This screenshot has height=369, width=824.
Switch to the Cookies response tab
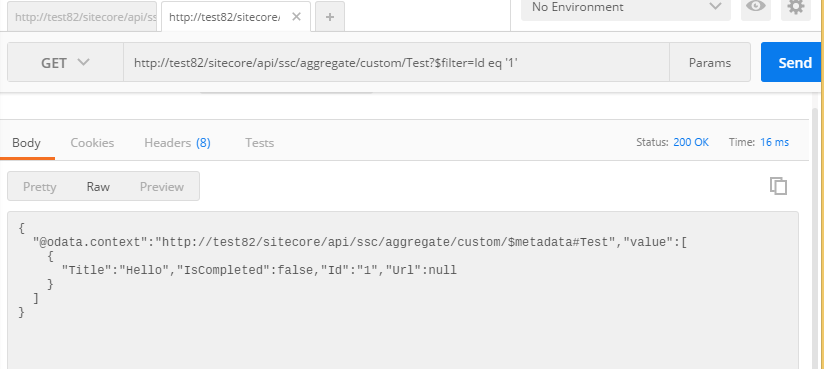92,143
